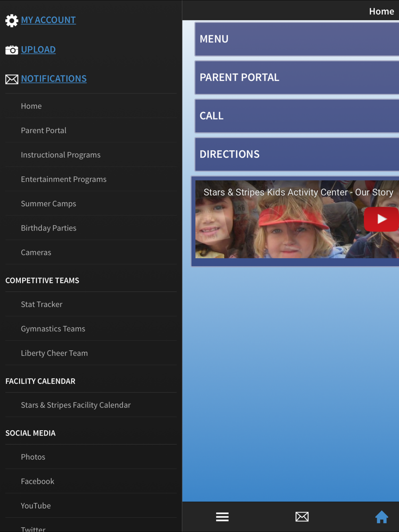Tap the CALL button
This screenshot has height=532, width=399.
(297, 116)
